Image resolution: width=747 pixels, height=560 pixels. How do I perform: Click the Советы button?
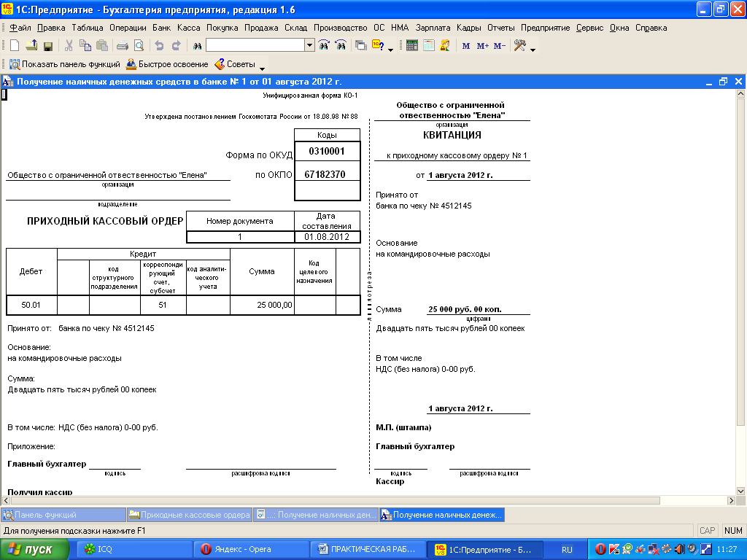[235, 64]
